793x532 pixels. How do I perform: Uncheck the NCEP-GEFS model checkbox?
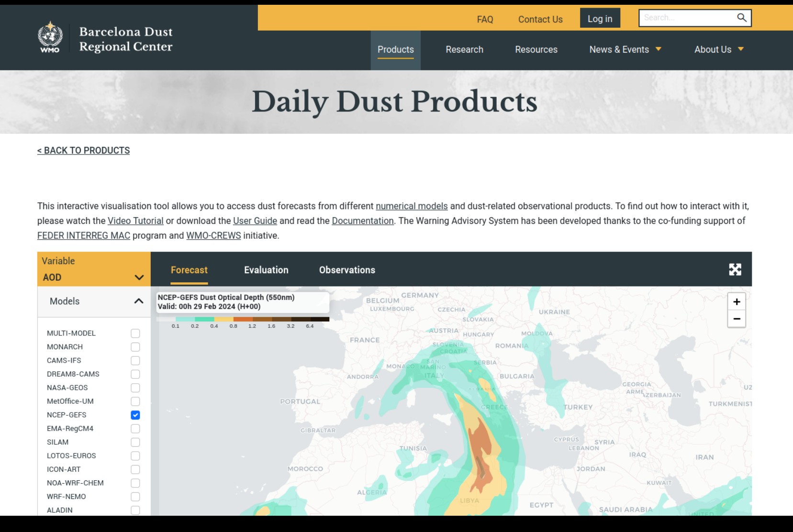135,415
